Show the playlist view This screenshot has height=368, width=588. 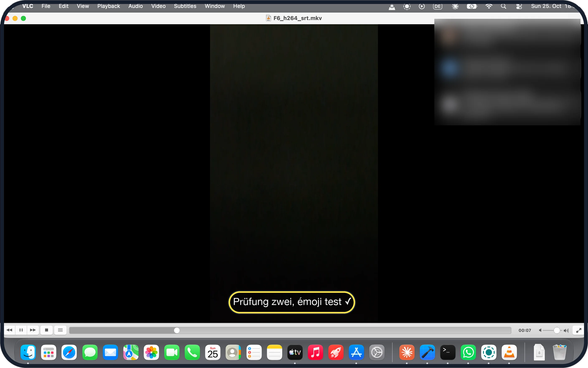(60, 330)
